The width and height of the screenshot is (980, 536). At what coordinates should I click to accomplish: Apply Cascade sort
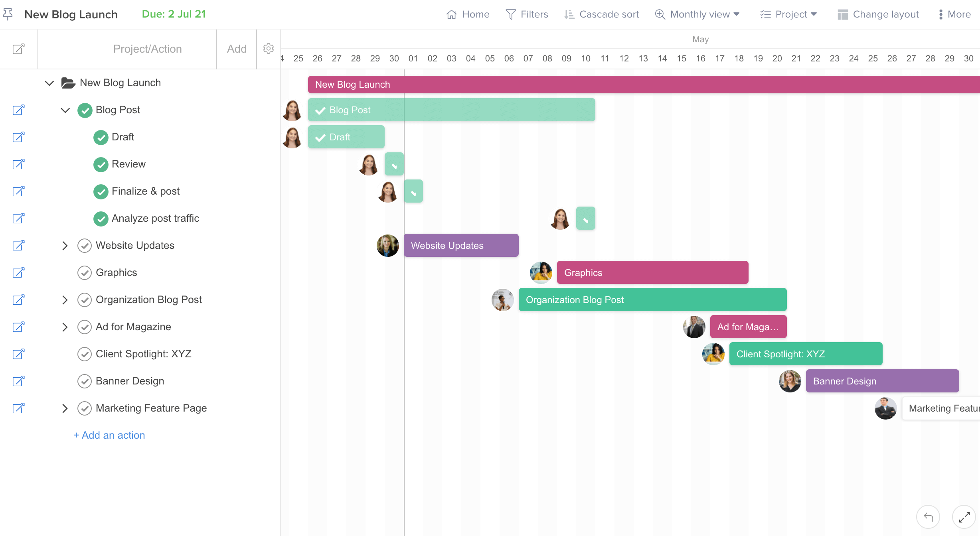(602, 14)
